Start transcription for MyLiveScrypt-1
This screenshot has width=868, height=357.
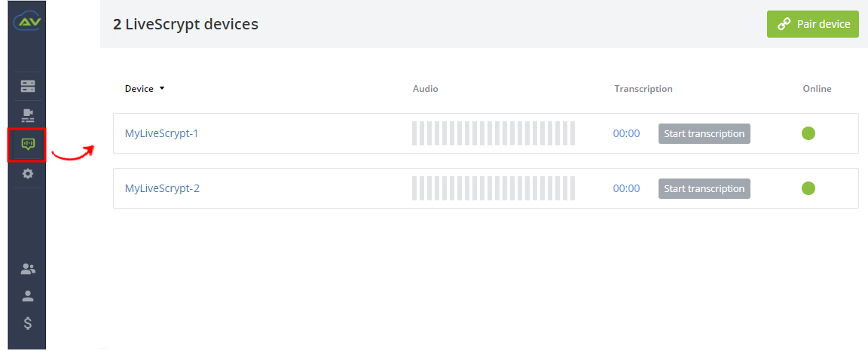[704, 133]
